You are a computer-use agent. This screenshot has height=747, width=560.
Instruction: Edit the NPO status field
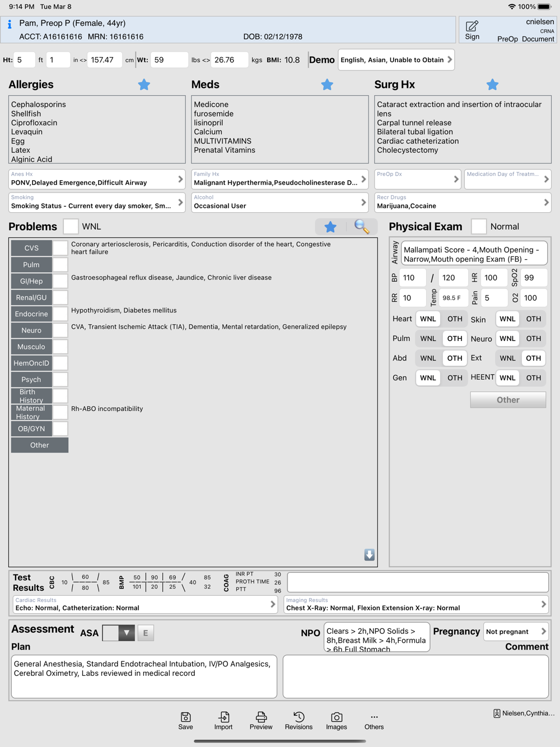coord(377,637)
